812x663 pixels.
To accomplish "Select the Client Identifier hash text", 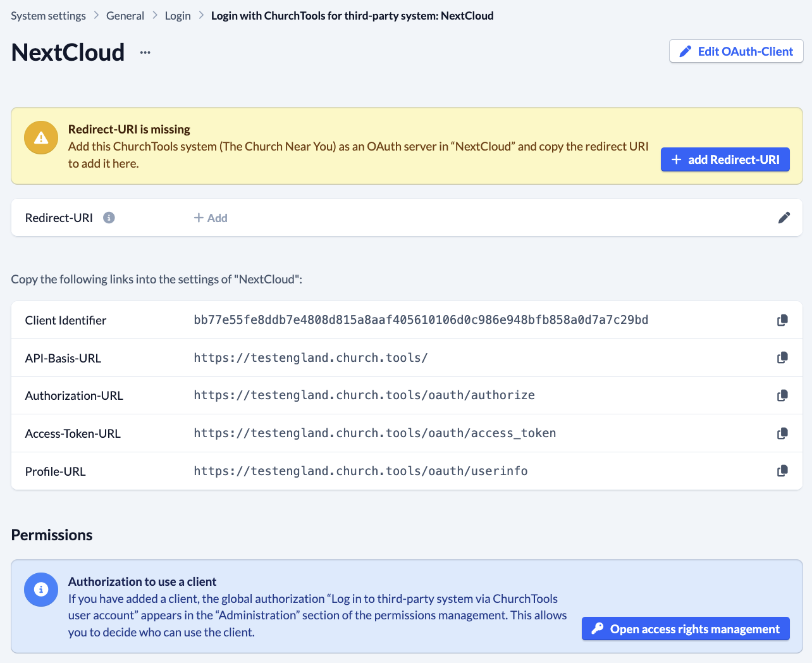I will coord(421,319).
